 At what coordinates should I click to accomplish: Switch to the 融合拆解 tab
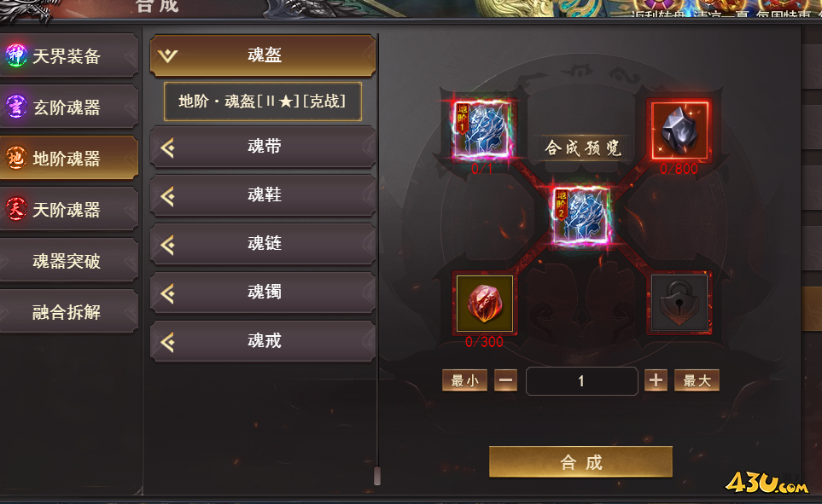[67, 312]
